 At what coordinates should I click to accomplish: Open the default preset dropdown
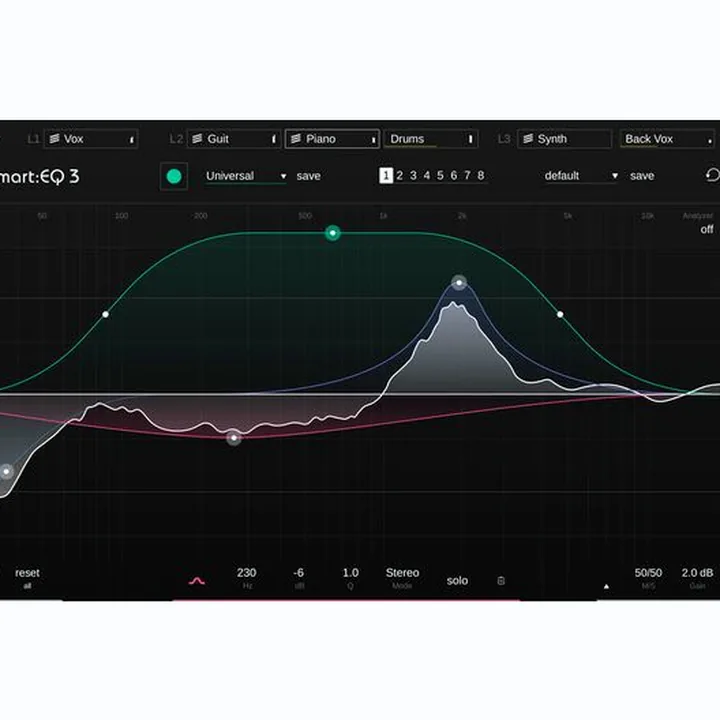click(x=580, y=176)
